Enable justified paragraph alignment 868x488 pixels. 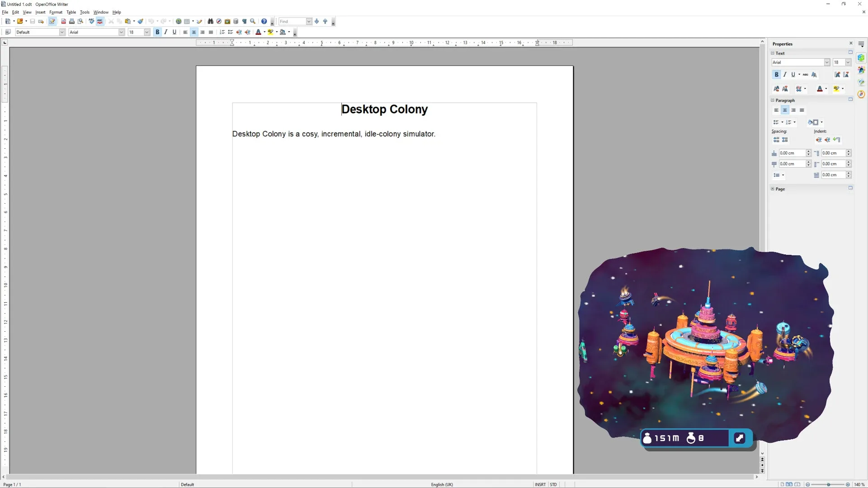pos(211,32)
